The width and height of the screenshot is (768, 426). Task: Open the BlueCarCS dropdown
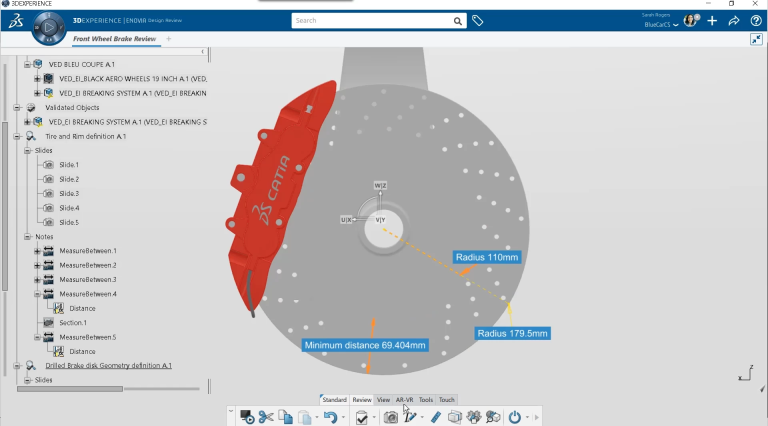tap(660, 24)
